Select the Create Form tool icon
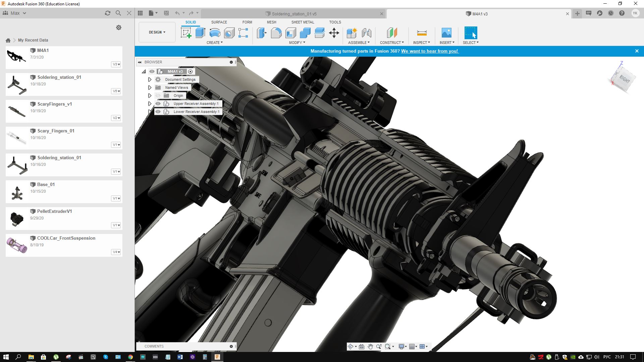The image size is (644, 362). click(x=243, y=33)
